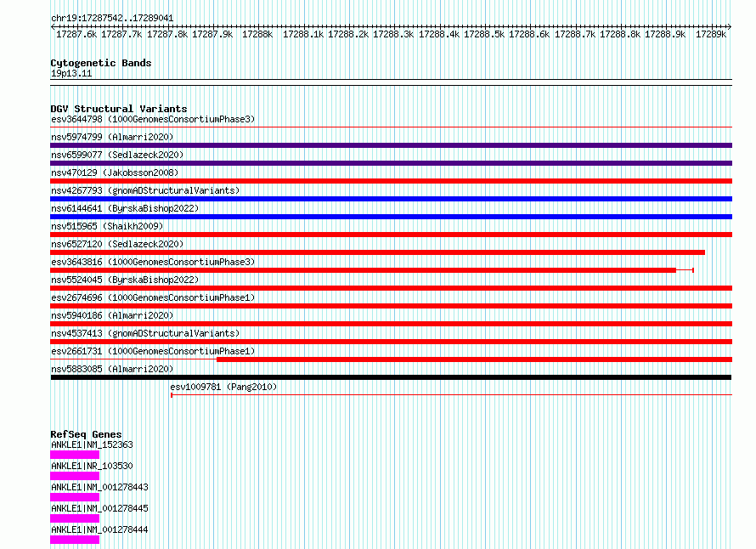Click the esv3643816 (1000GenomesConsortiumPhase3) label
This screenshot has width=756, height=549.
153,262
